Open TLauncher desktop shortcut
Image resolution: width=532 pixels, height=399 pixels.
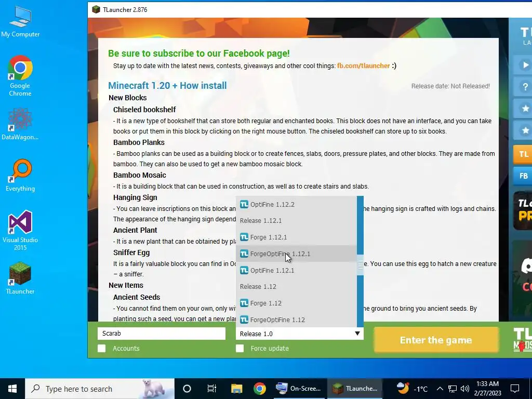pos(20,278)
